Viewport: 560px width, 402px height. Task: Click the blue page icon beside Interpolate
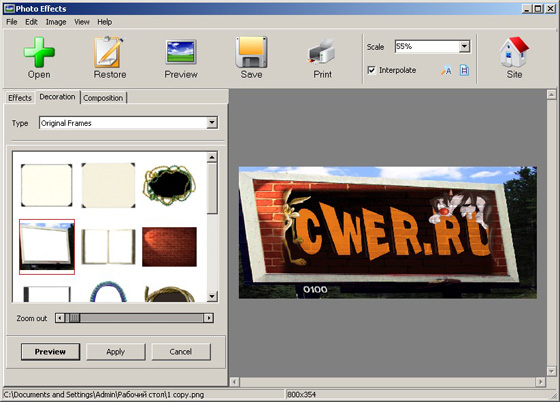click(464, 70)
